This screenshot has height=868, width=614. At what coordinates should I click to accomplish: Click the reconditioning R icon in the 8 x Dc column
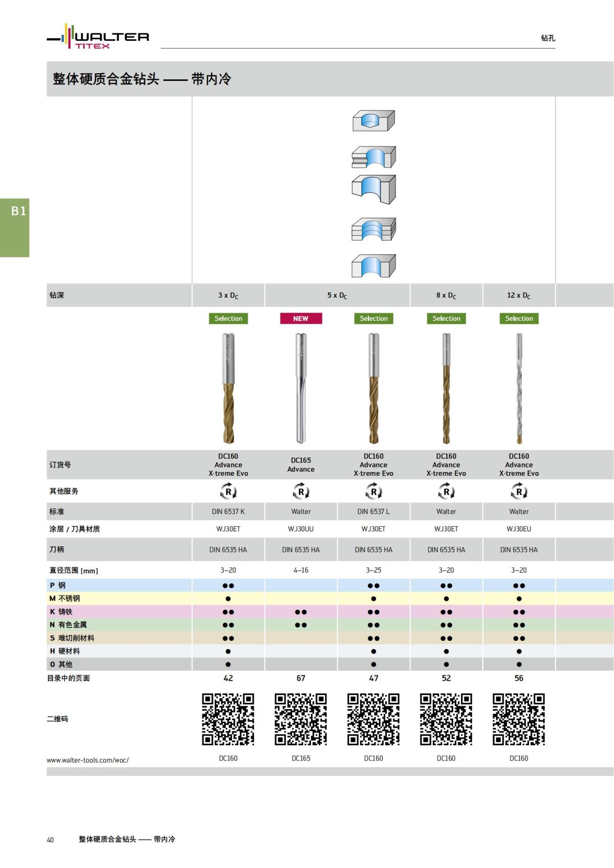[446, 492]
